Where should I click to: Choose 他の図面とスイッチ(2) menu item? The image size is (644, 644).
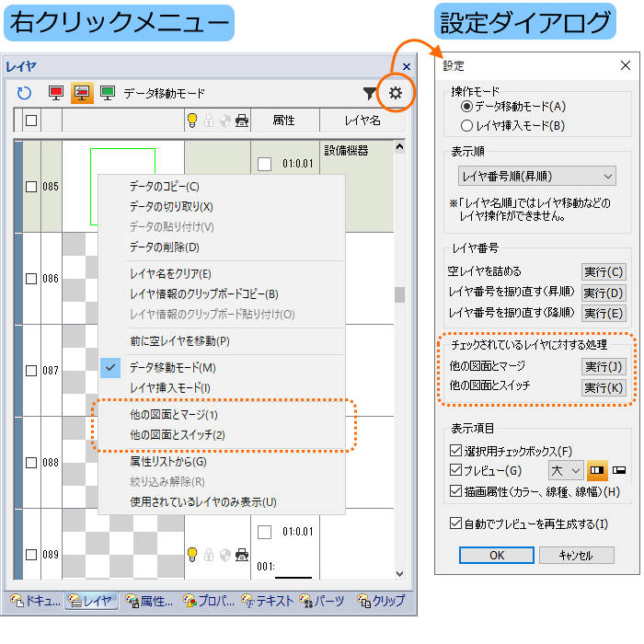pyautogui.click(x=222, y=434)
